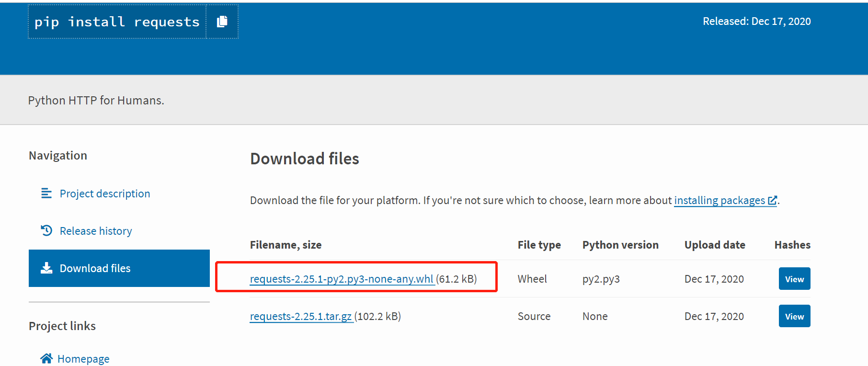Visit the Homepage project link

click(83, 359)
